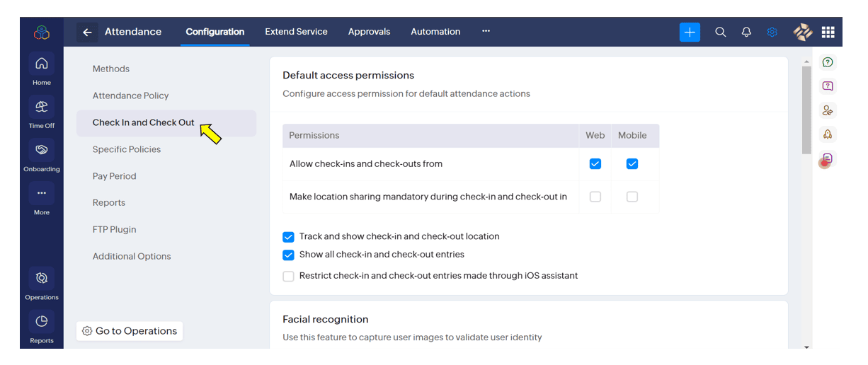Image resolution: width=868 pixels, height=365 pixels.
Task: Open the apps grid icon
Action: point(828,32)
